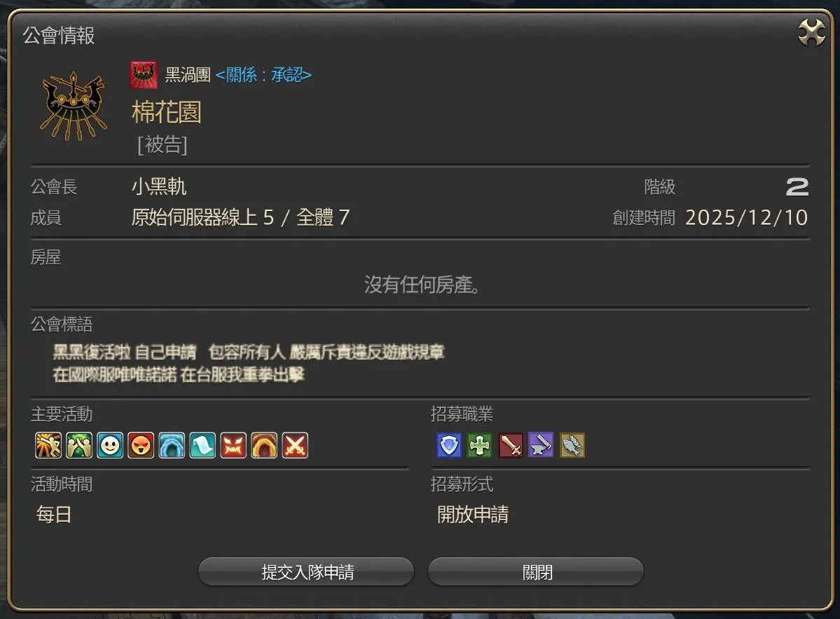Click the Healer green cross icon
The height and width of the screenshot is (619, 840).
[479, 445]
